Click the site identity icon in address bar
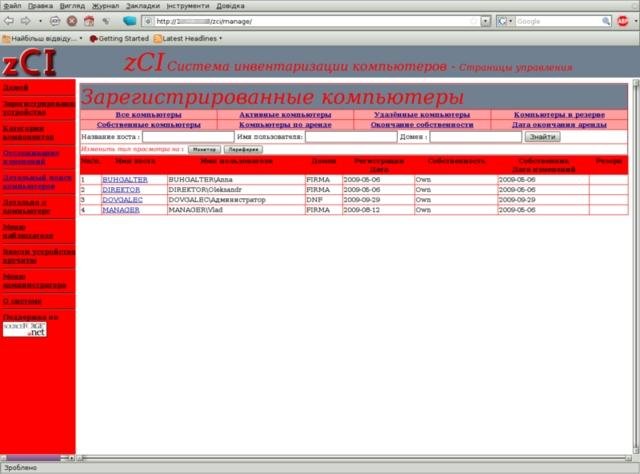 click(148, 21)
